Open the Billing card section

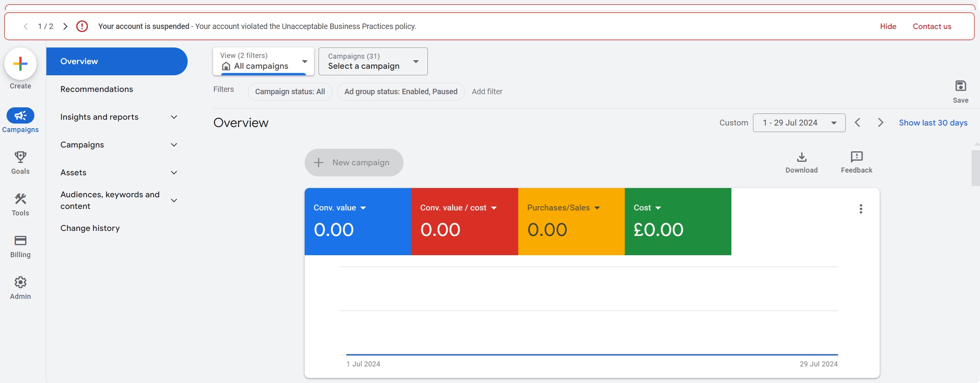(x=20, y=246)
